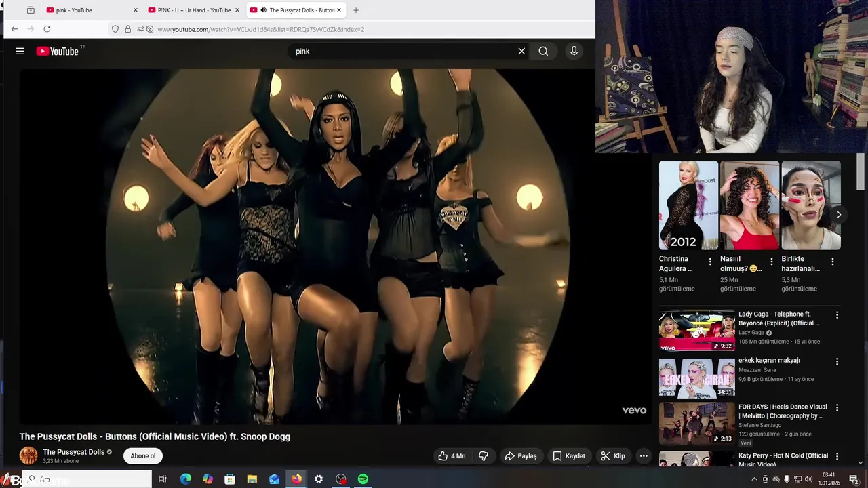
Task: Open options menu for Christina Aguilera short
Action: [x=710, y=262]
